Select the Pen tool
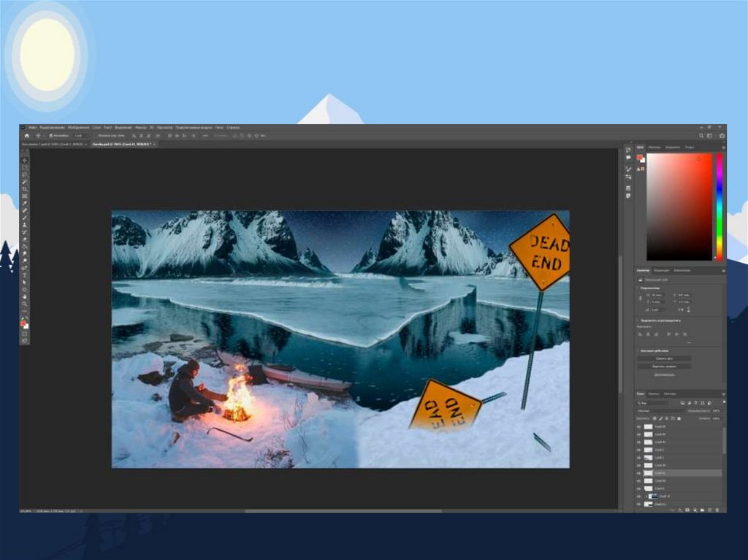Viewport: 748px width, 560px height. [x=25, y=268]
